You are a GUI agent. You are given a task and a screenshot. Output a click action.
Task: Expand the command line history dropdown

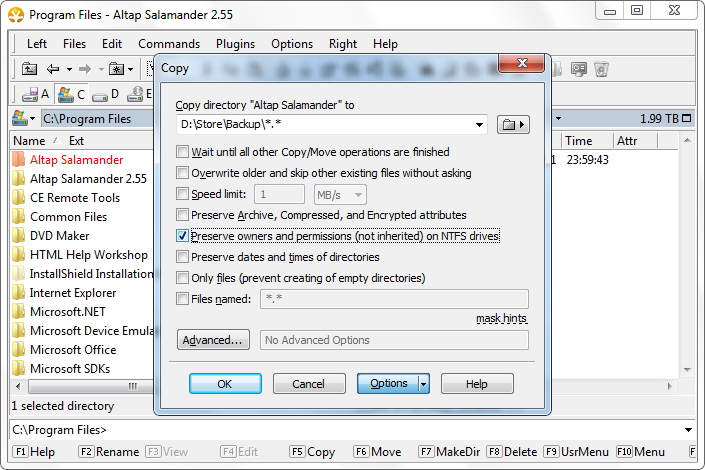pyautogui.click(x=688, y=430)
